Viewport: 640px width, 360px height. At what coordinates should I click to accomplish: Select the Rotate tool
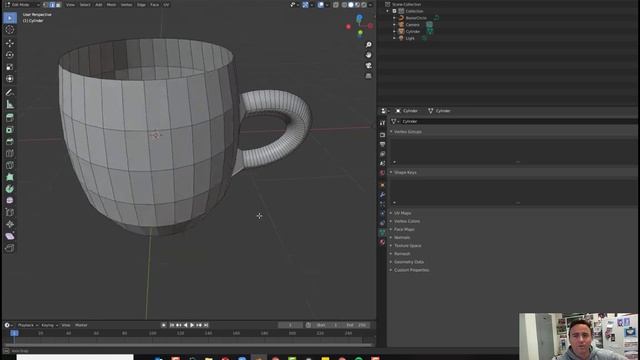10,55
